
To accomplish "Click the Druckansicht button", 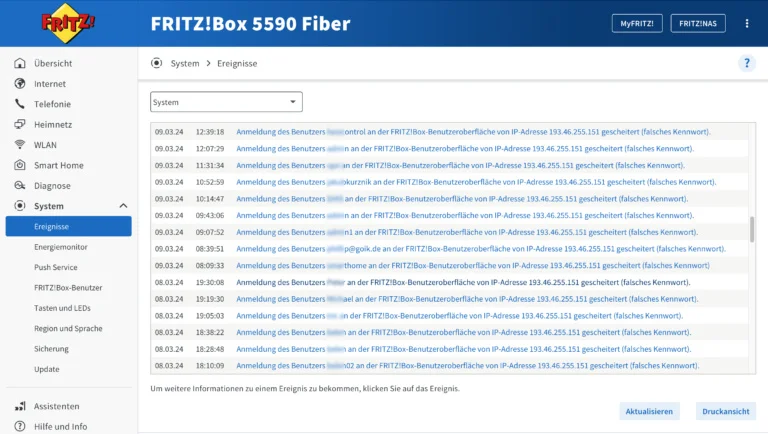I will (726, 411).
